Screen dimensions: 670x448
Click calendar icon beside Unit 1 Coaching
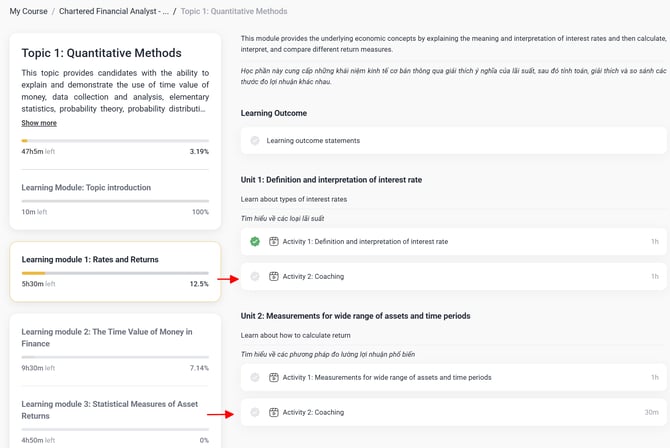click(274, 276)
